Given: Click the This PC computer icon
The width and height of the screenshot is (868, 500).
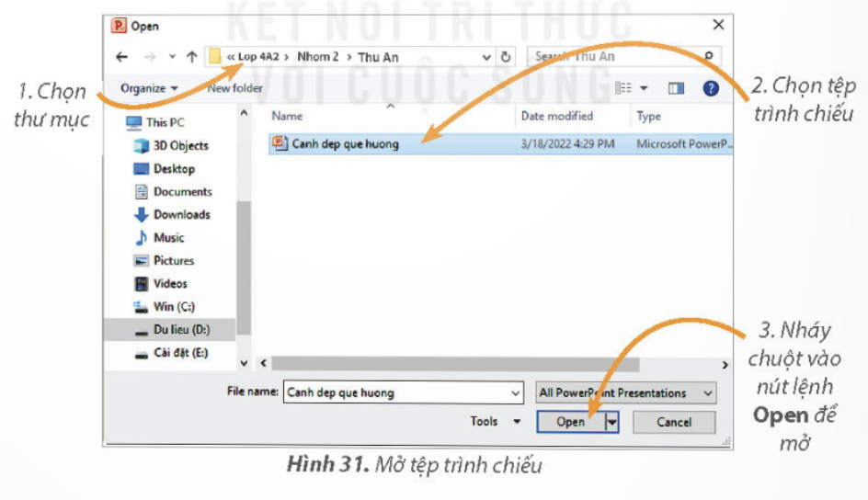Looking at the screenshot, I should pos(133,123).
